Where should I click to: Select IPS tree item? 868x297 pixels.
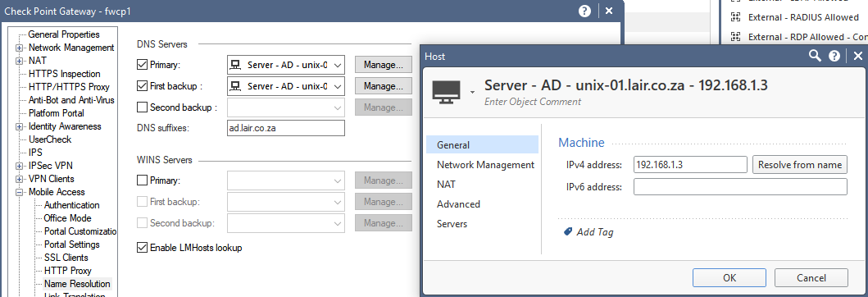click(x=35, y=153)
